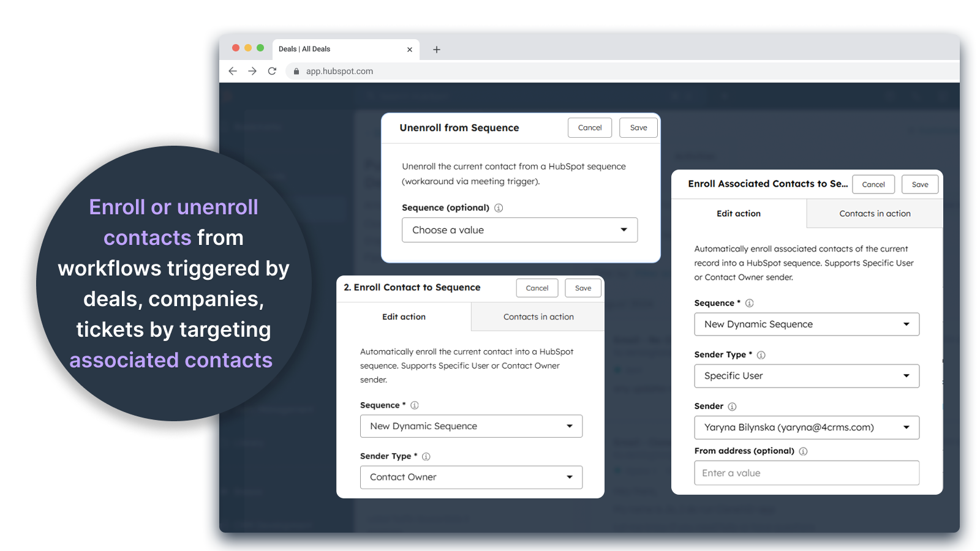The image size is (980, 551).
Task: Click the info icon next to Sender label
Action: click(x=733, y=406)
